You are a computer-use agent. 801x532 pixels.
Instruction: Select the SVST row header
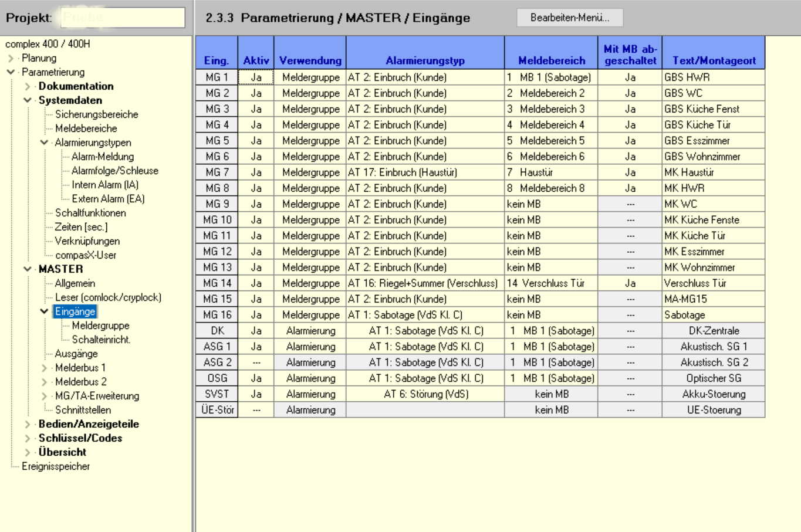(x=217, y=394)
